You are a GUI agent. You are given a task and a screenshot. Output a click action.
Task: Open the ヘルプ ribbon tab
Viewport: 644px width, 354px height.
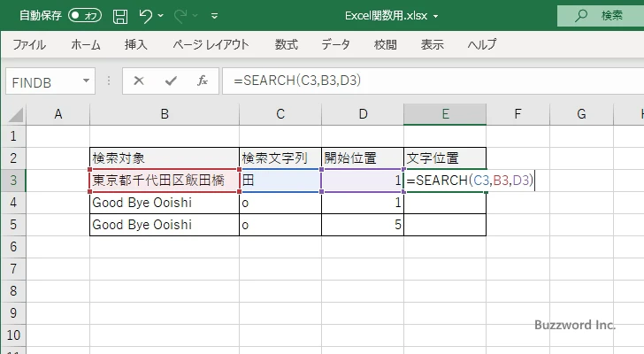coord(482,44)
